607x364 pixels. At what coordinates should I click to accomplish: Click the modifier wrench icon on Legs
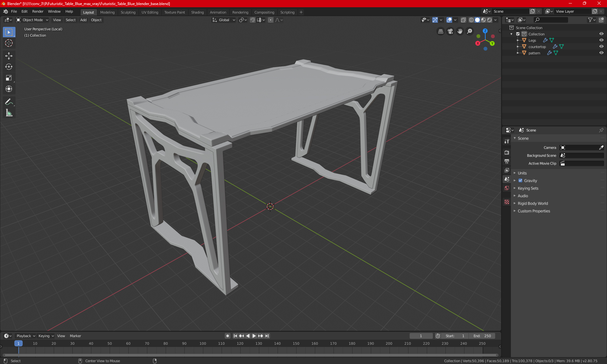pos(545,40)
